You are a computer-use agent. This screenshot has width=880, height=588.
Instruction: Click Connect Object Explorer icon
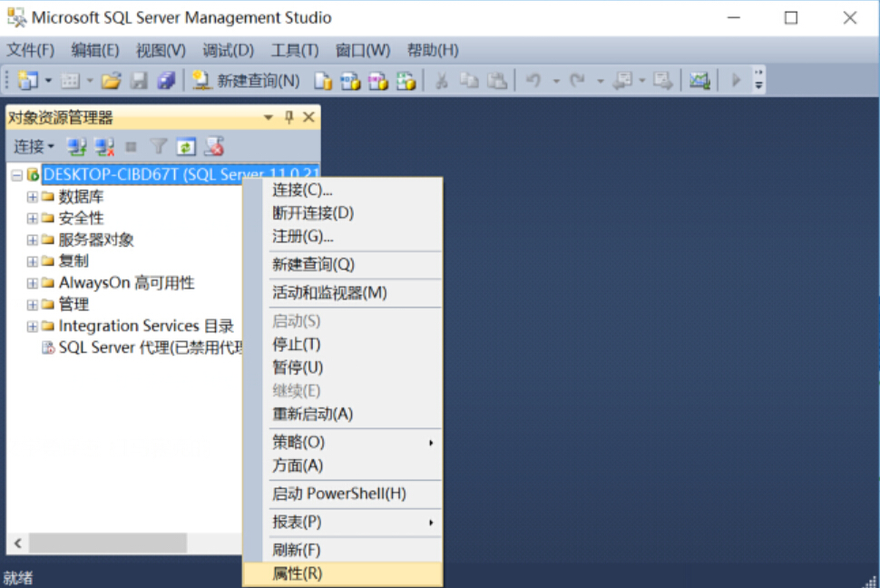pos(76,147)
